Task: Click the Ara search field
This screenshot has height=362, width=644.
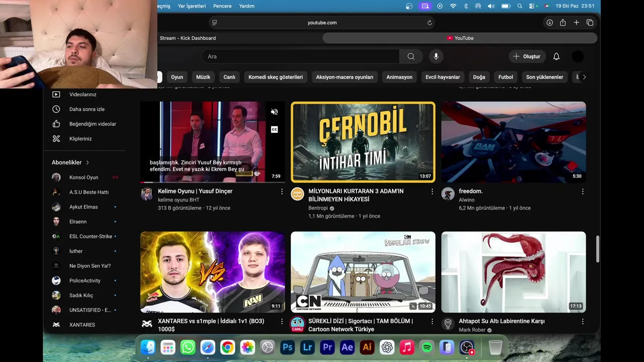Action: [x=301, y=56]
